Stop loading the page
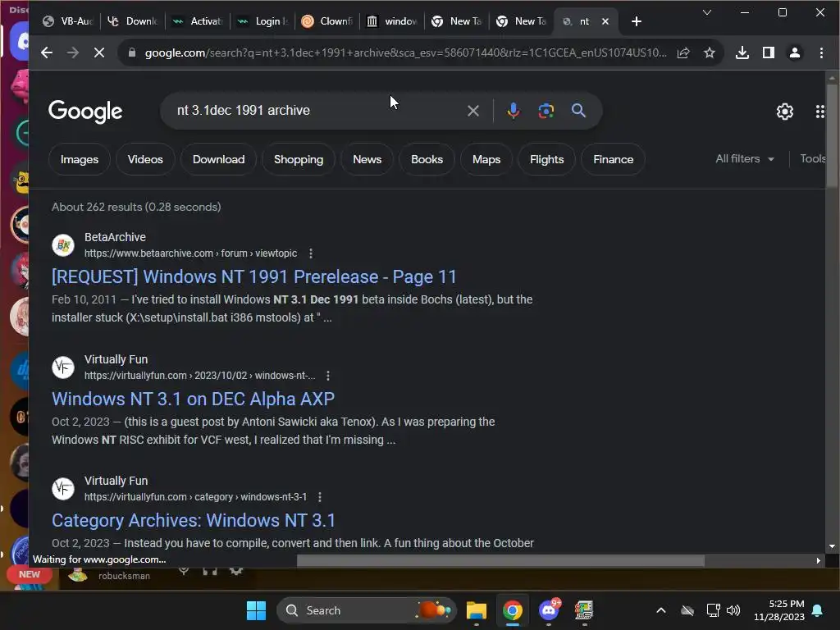Viewport: 840px width, 630px height. [99, 52]
